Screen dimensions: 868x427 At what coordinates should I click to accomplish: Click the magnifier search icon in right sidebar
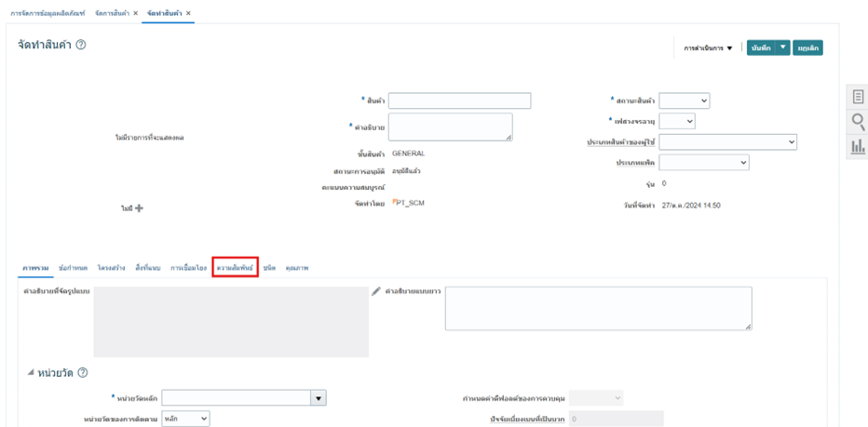pos(858,121)
